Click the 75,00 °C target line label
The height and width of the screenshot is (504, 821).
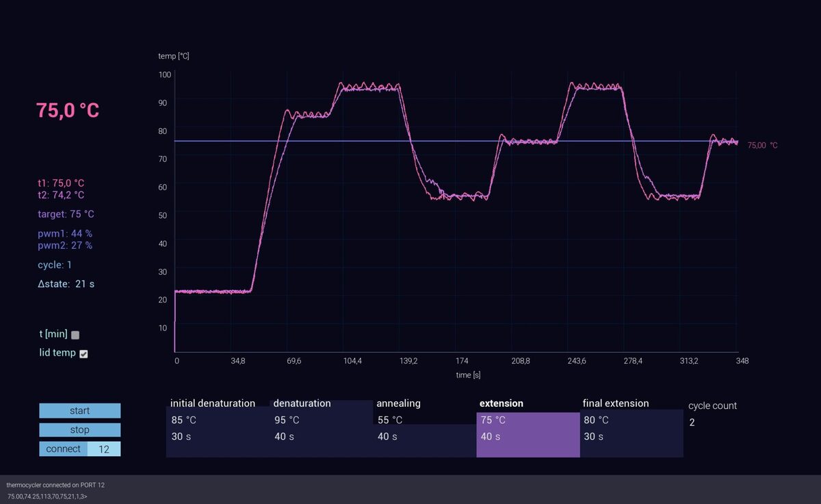762,146
